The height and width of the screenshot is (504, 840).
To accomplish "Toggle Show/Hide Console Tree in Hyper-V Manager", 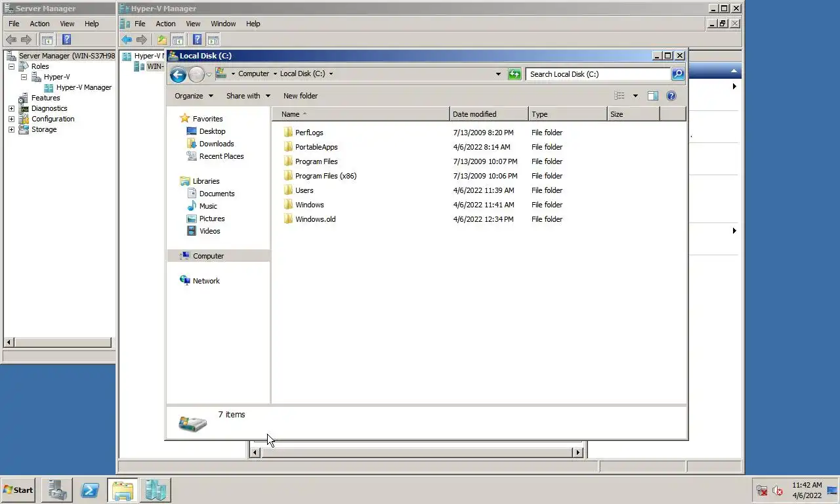I will [177, 40].
